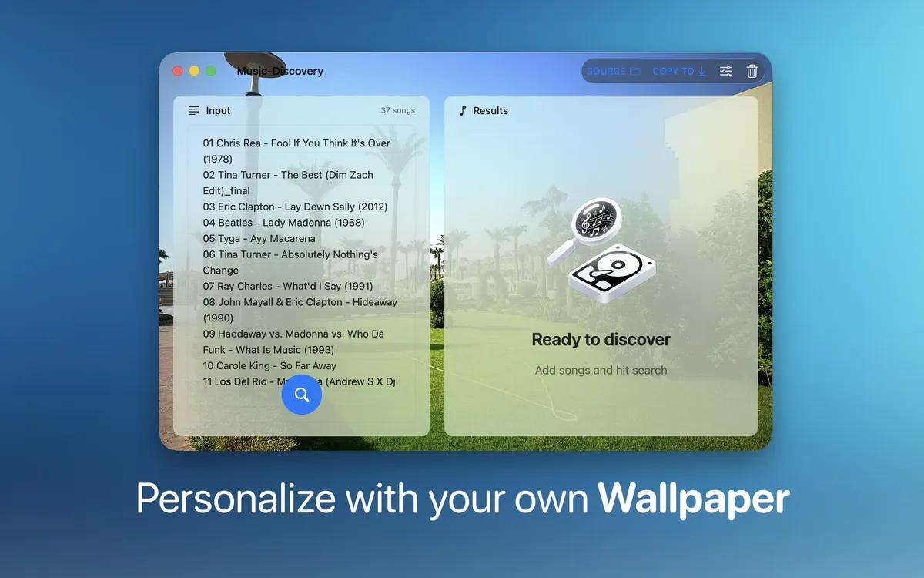Viewport: 924px width, 578px height.
Task: Click the blue magnifier search button
Action: point(302,395)
